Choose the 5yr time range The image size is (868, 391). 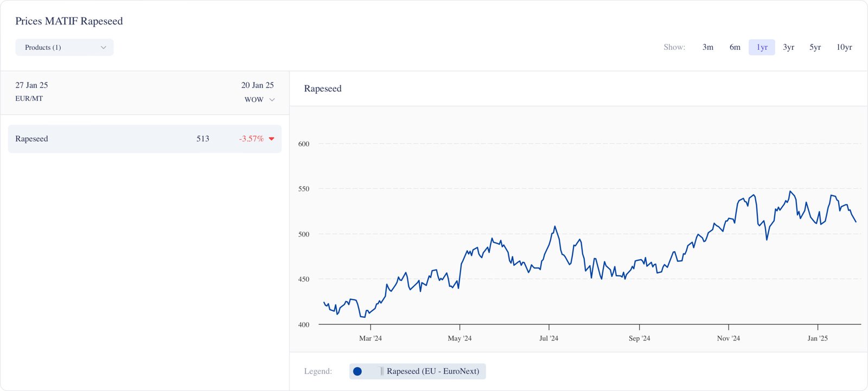[815, 47]
